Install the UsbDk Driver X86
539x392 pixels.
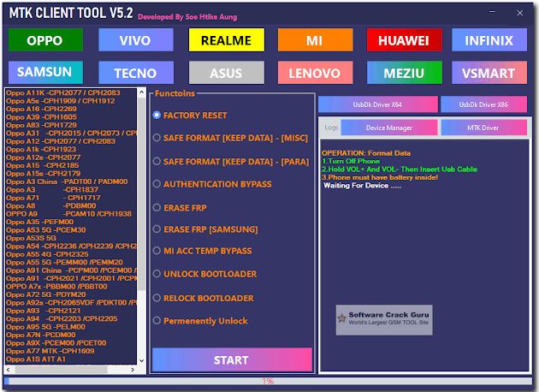pos(483,104)
